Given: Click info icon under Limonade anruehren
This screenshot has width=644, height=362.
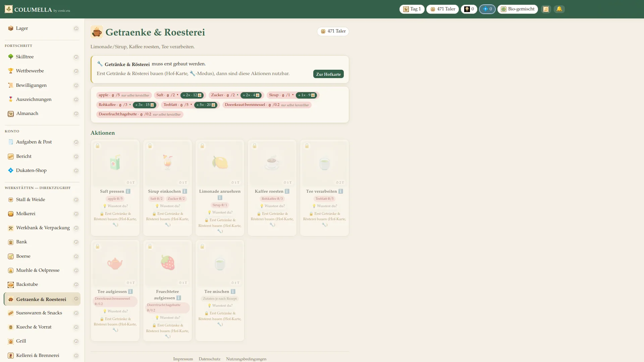Looking at the screenshot, I should (220, 198).
